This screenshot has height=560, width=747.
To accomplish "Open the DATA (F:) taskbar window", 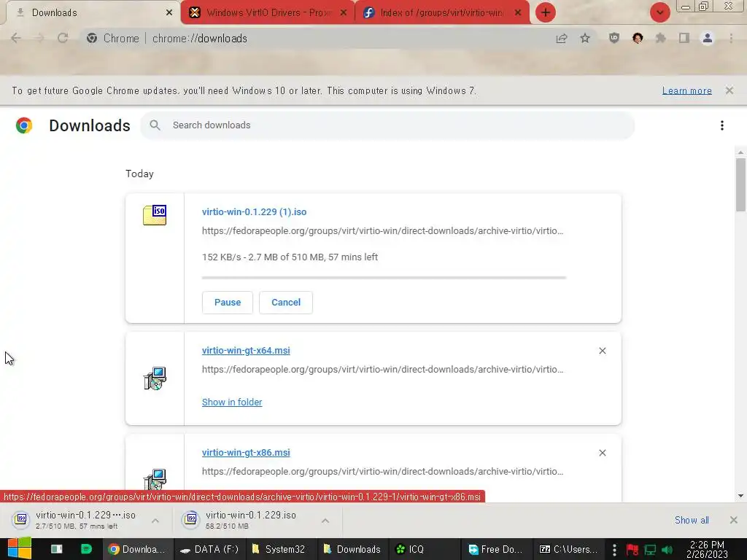I will point(209,549).
